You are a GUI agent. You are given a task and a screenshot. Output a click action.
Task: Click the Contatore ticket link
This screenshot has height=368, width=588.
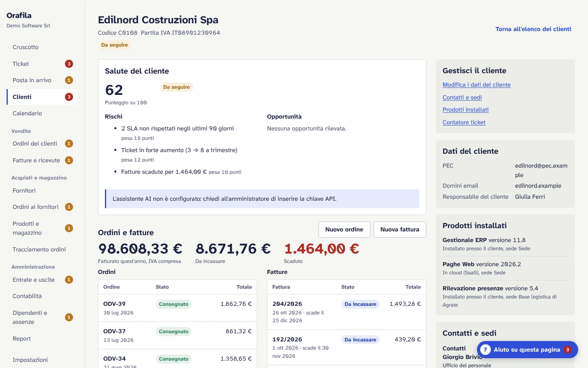[x=464, y=122]
